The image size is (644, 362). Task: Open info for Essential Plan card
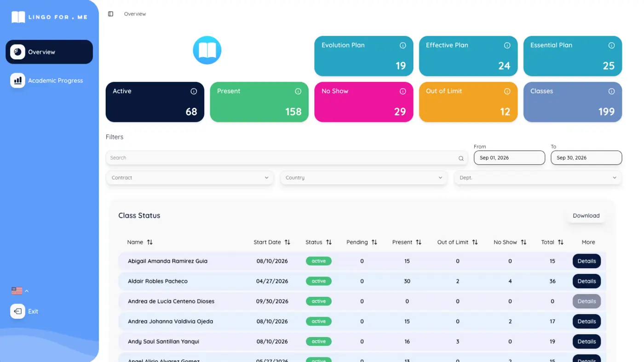point(612,45)
